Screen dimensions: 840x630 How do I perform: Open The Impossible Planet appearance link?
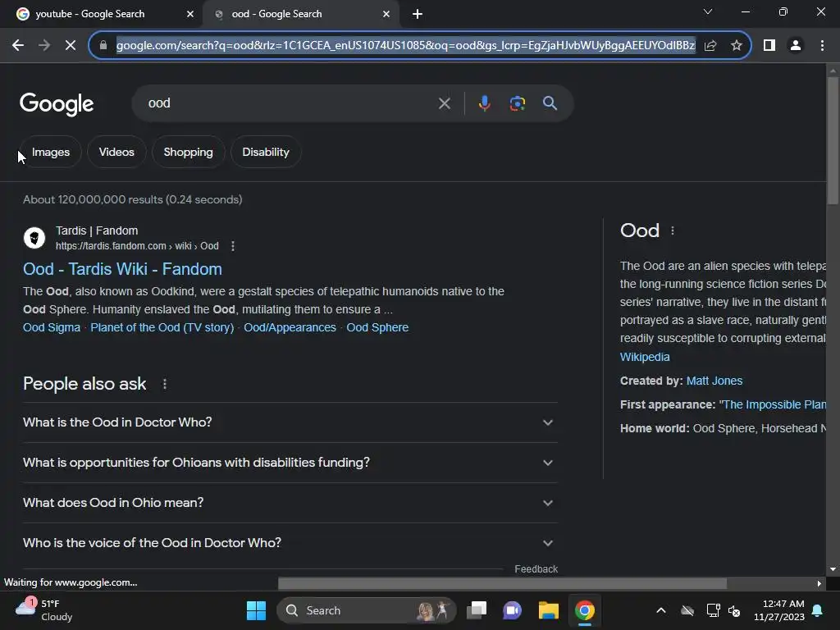[774, 404]
